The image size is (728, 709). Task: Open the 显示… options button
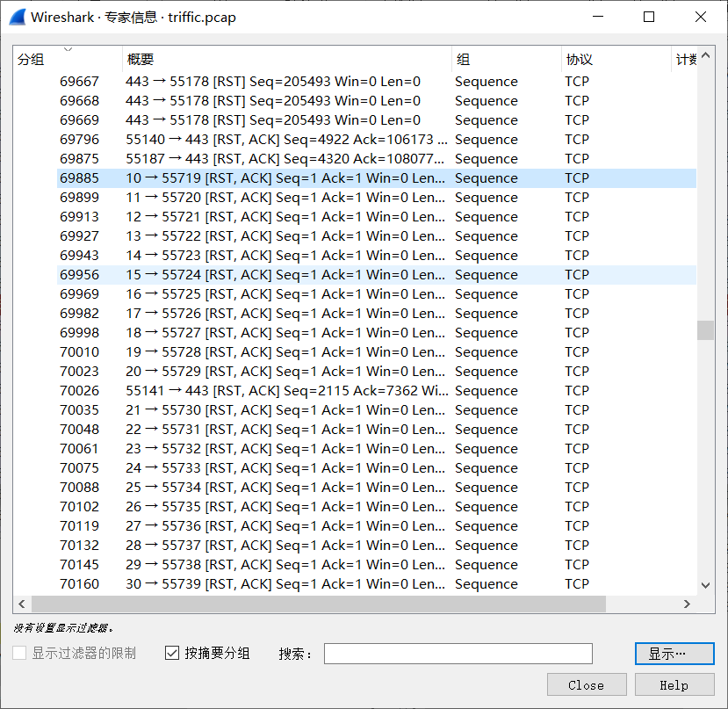tap(674, 654)
